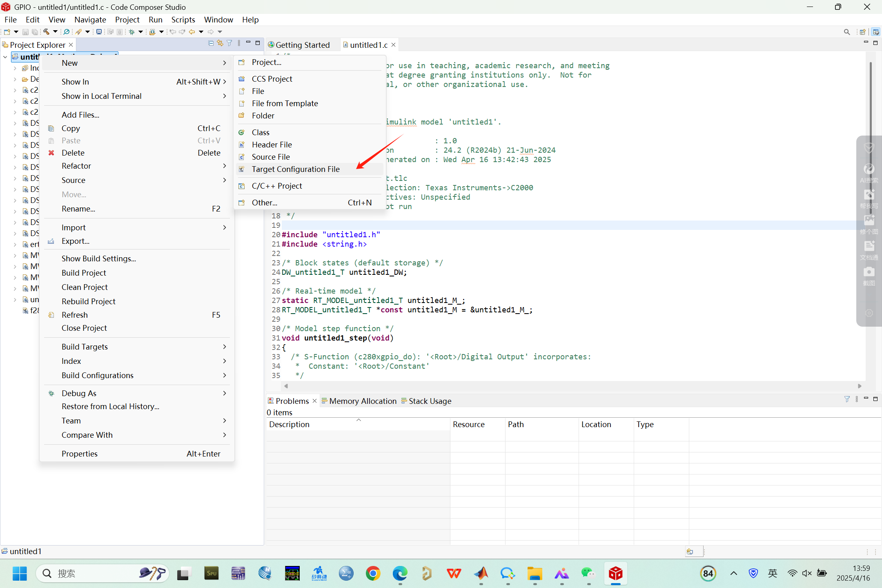Viewport: 882px width, 588px height.
Task: Click the Open Console monitor toolbar icon
Action: pyautogui.click(x=99, y=31)
